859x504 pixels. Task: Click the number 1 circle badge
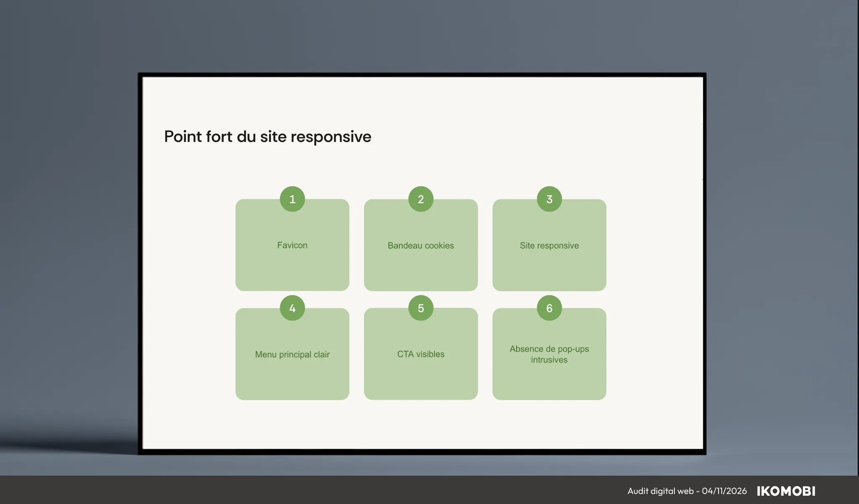(x=292, y=199)
